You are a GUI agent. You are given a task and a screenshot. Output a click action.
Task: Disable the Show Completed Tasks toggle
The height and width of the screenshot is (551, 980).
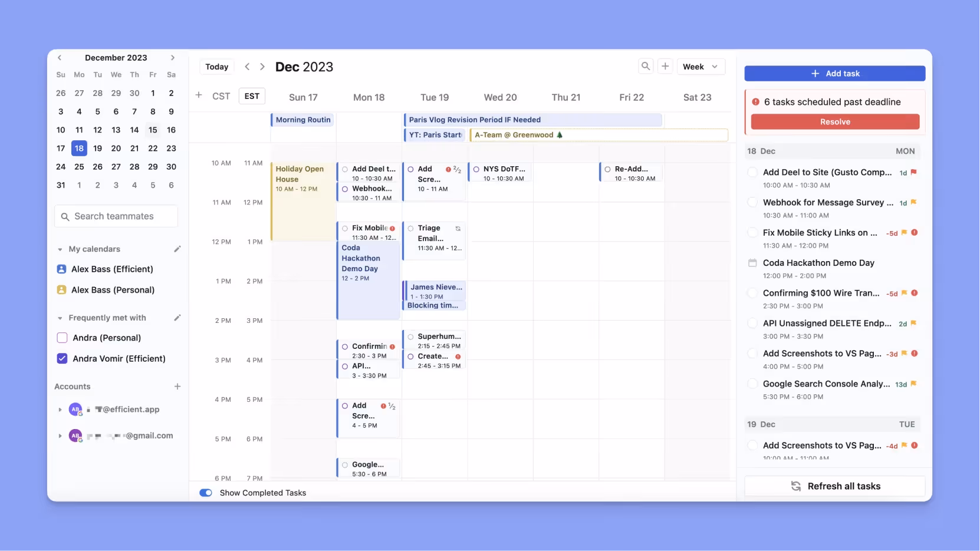[205, 493]
